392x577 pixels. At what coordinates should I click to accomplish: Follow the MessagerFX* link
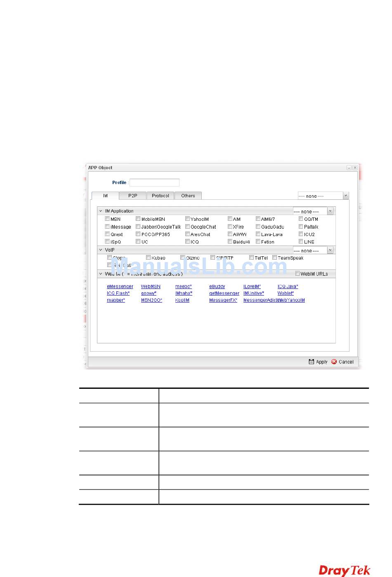(x=223, y=300)
